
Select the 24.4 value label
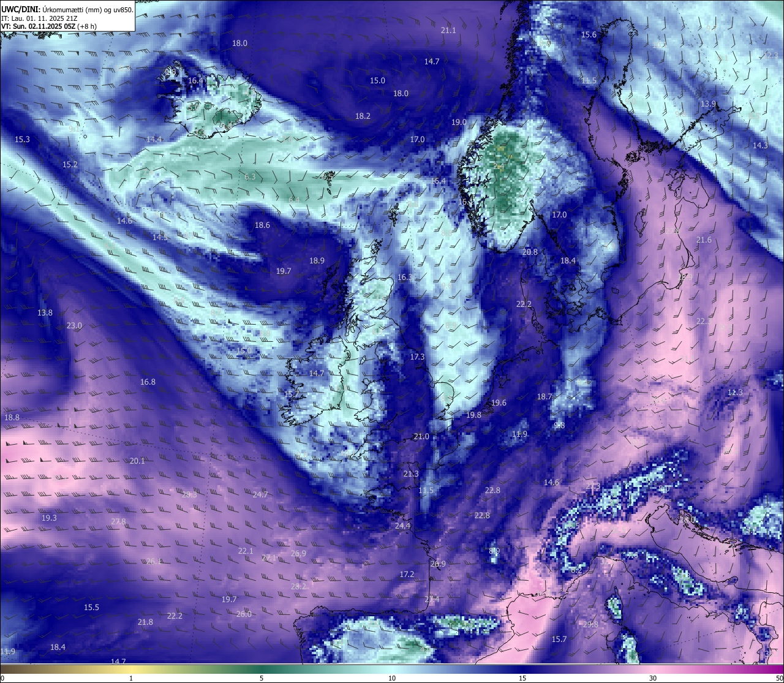(x=402, y=526)
